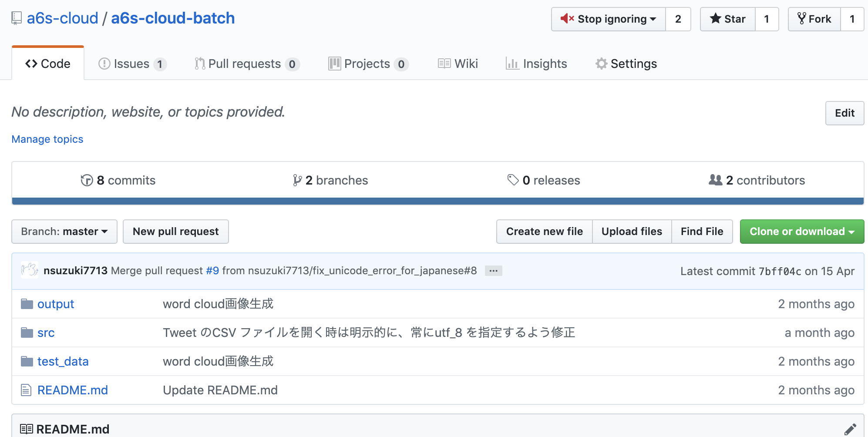This screenshot has width=868, height=437.
Task: Click the watchers count 2
Action: pyautogui.click(x=678, y=19)
